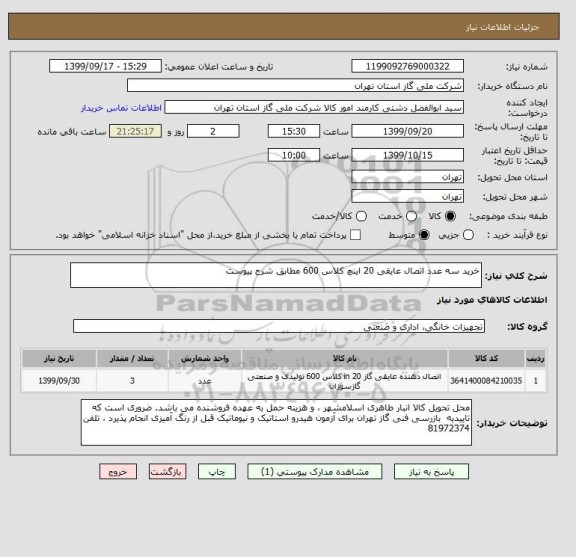Image resolution: width=576 pixels, height=557 pixels.
Task: Click the request creator field سید ابوالفضل دشتی
Action: click(314, 108)
